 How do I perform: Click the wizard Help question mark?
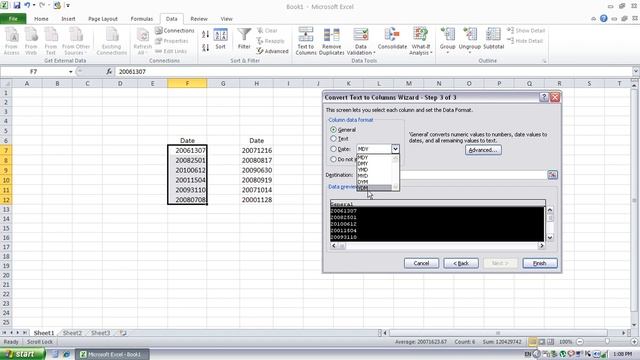point(544,97)
